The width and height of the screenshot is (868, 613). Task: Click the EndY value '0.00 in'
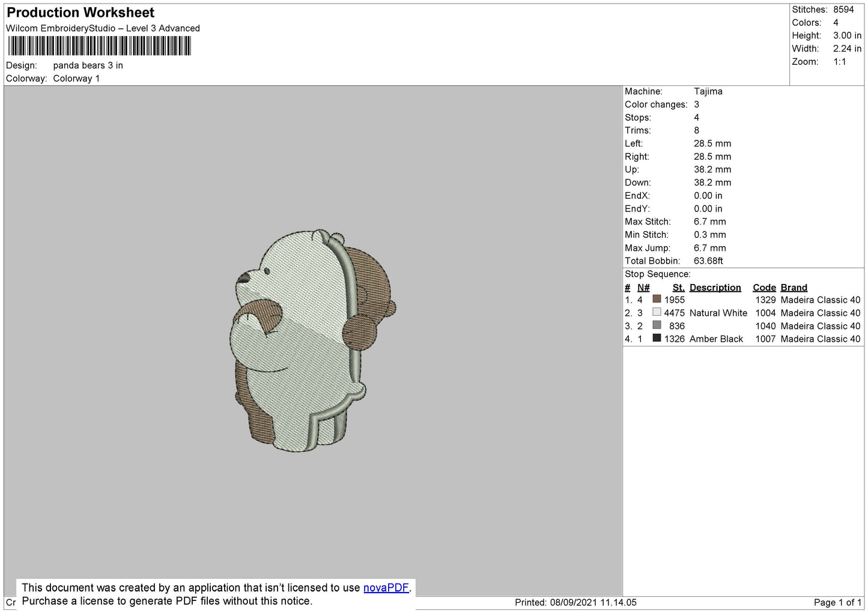click(x=708, y=209)
